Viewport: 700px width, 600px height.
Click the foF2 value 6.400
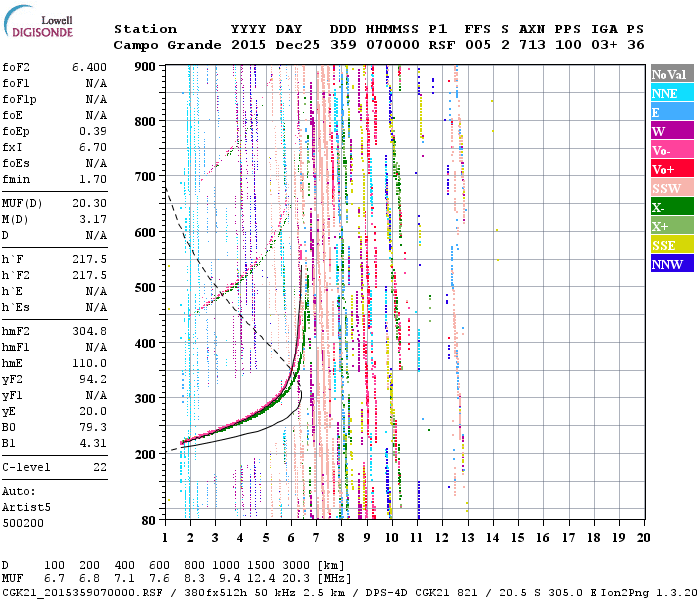[x=89, y=67]
